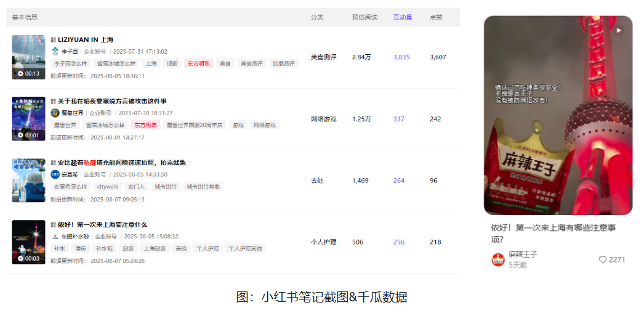The height and width of the screenshot is (313, 644).
Task: Click the 麻辣王子 author name under the card
Action: tap(523, 254)
